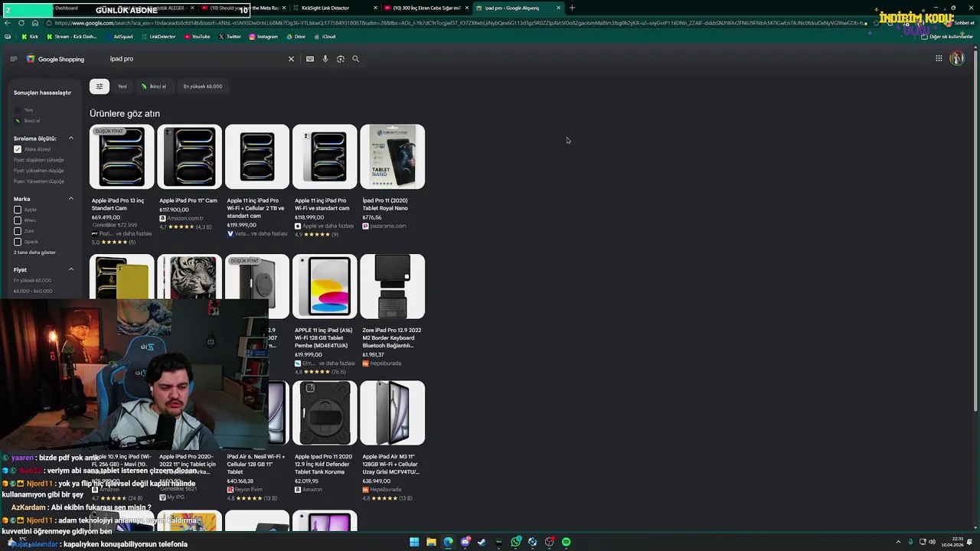Viewport: 980px width, 551px height.
Task: Start voice search with the microphone icon
Action: click(x=325, y=59)
